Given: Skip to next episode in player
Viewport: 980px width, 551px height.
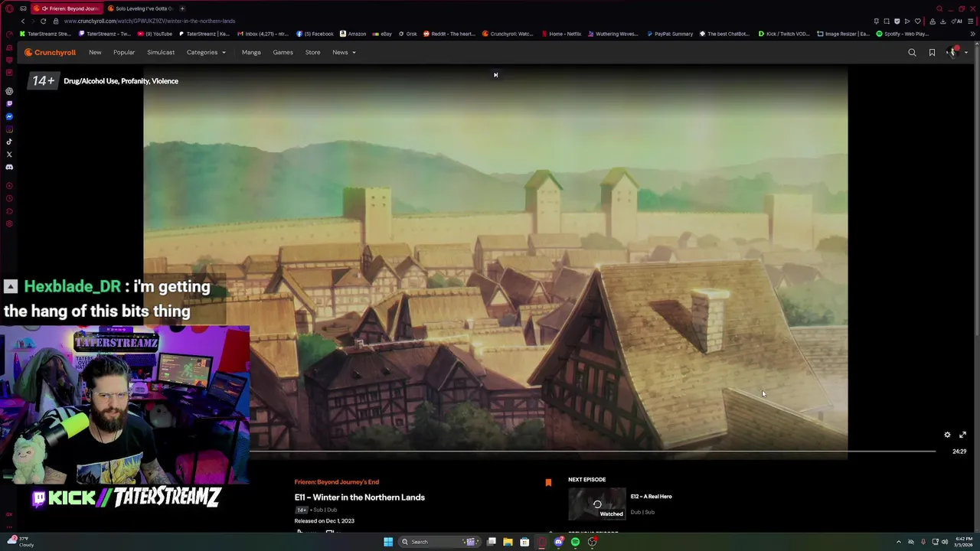Looking at the screenshot, I should (x=495, y=75).
